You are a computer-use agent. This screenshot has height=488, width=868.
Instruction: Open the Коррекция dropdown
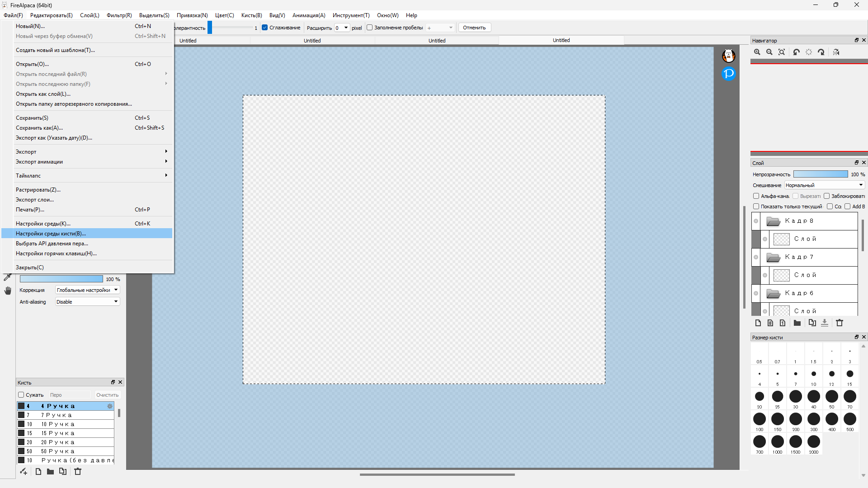87,290
